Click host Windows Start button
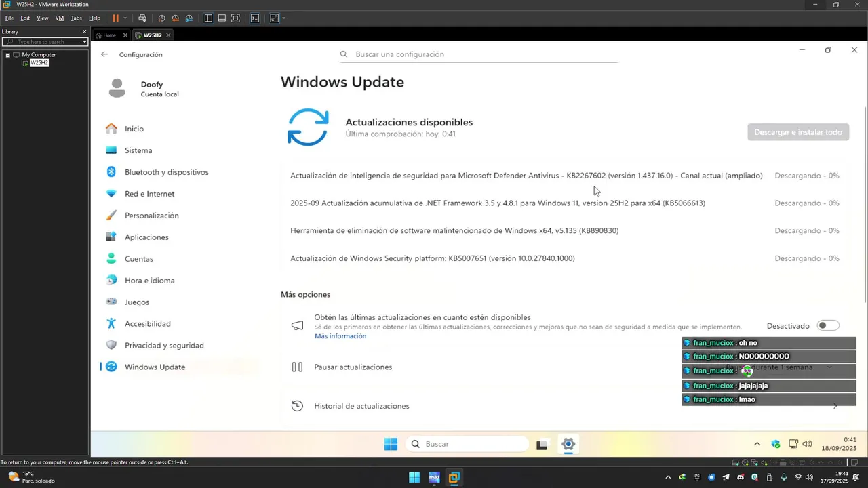Viewport: 868px width, 488px height. coord(414,477)
